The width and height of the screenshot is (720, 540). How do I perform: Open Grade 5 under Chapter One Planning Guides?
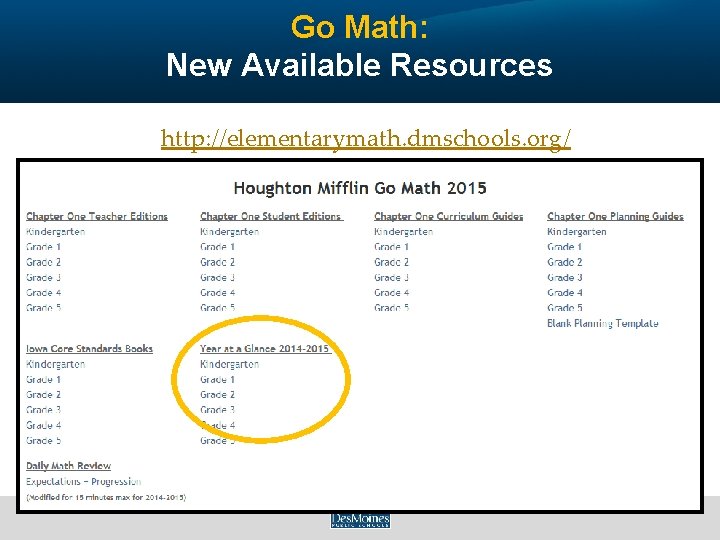point(565,308)
